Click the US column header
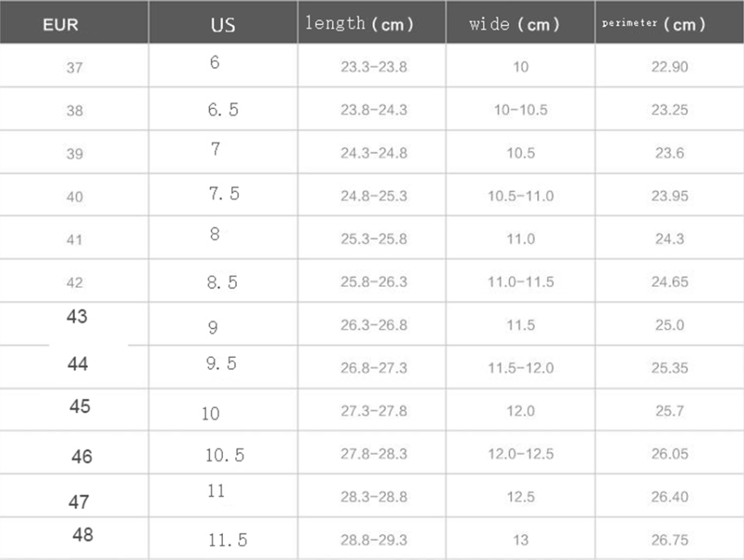This screenshot has height=560, width=744. (x=223, y=24)
